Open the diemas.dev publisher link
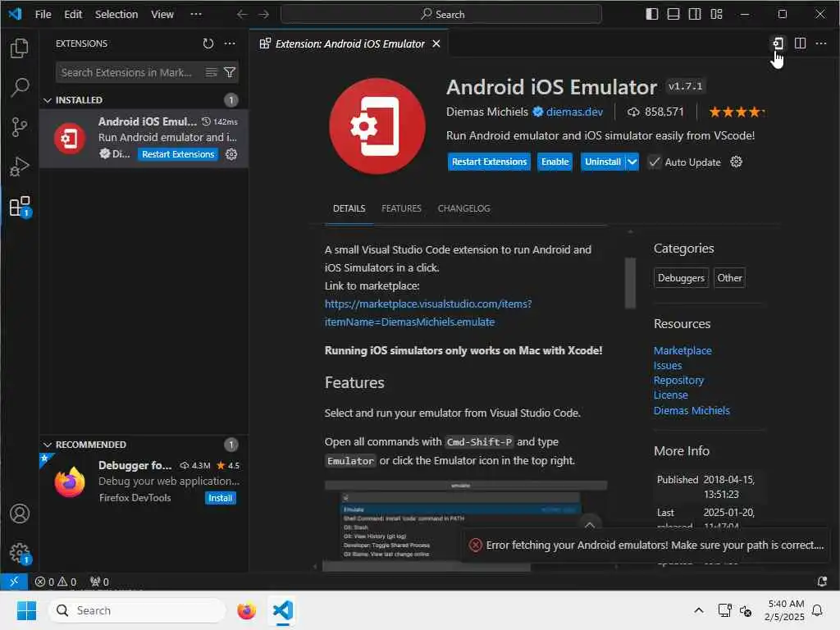 [x=574, y=112]
